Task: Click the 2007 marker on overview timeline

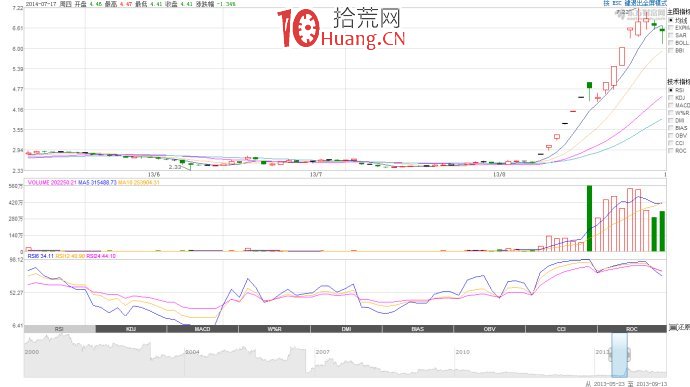Action: [x=322, y=352]
